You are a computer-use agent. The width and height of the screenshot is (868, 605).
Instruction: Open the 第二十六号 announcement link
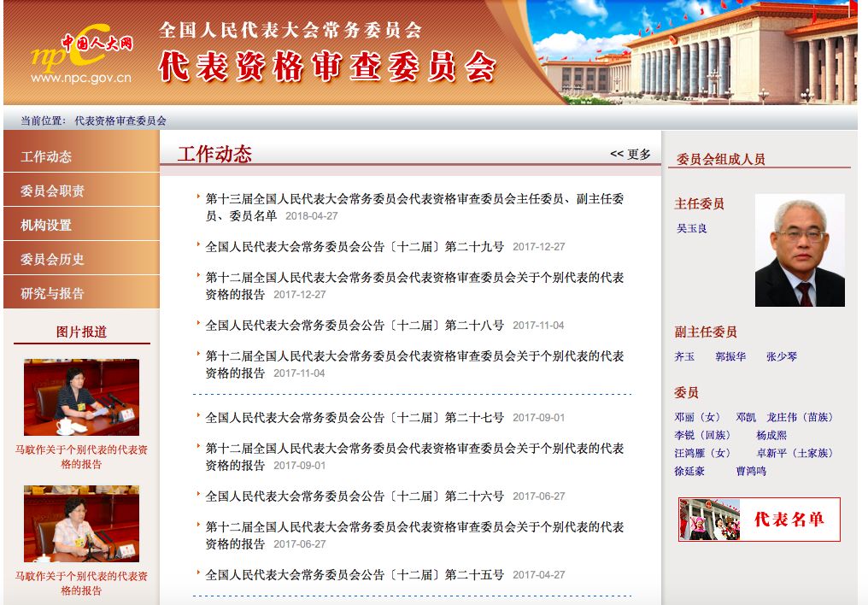(355, 496)
